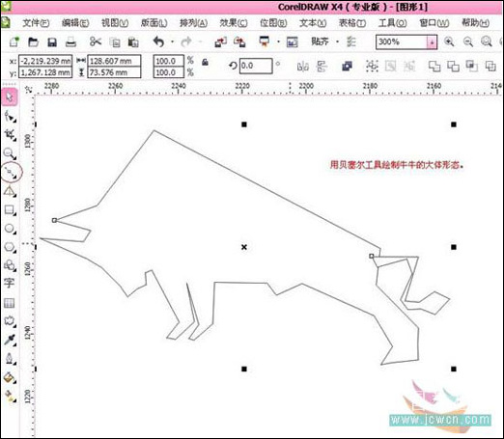Image resolution: width=504 pixels, height=439 pixels.
Task: Open the 排列 menu
Action: click(x=193, y=23)
